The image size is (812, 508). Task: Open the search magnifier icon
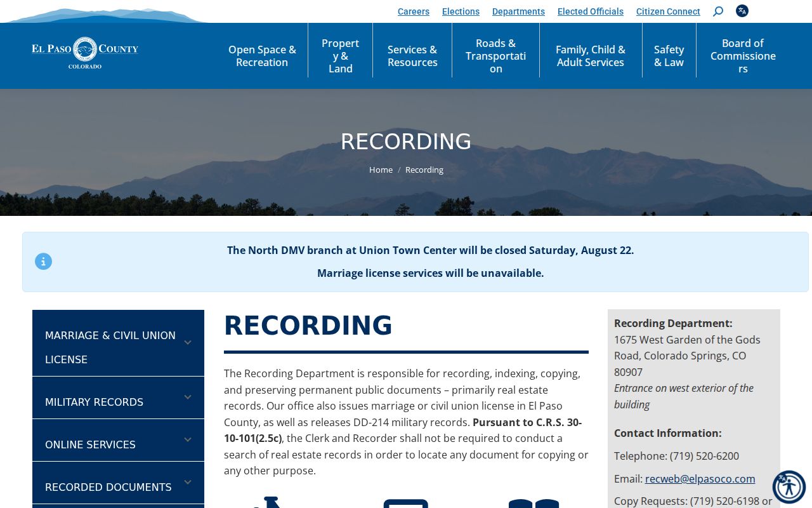718,11
